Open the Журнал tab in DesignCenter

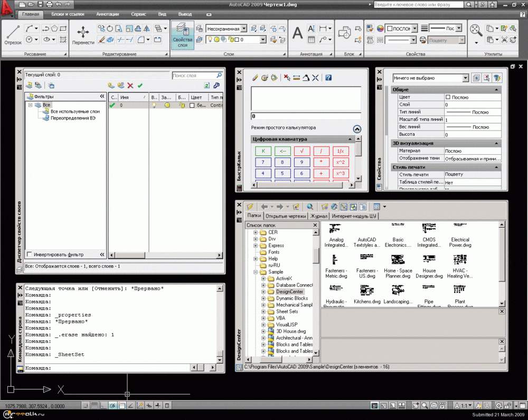[x=318, y=216]
